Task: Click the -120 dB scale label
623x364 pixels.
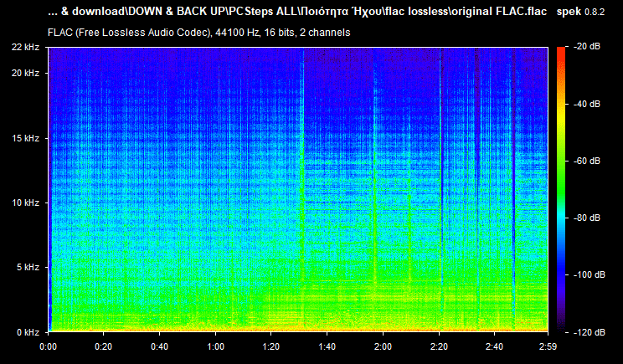Action: click(x=590, y=332)
